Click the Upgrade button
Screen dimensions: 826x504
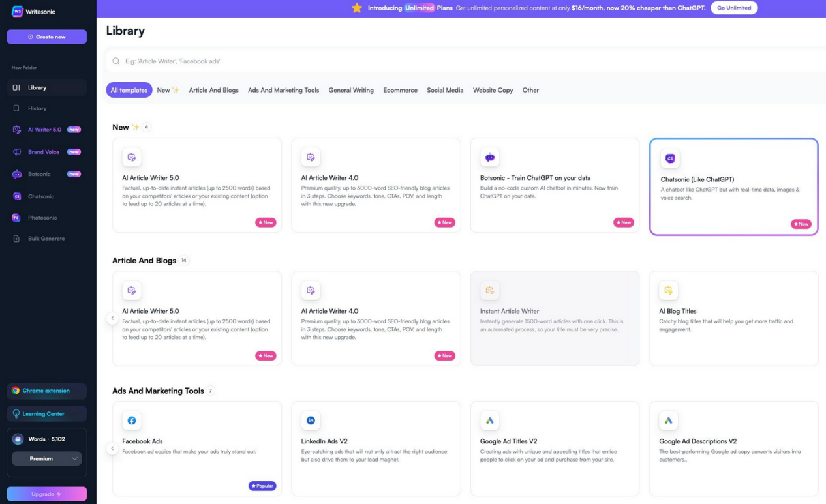pos(47,494)
